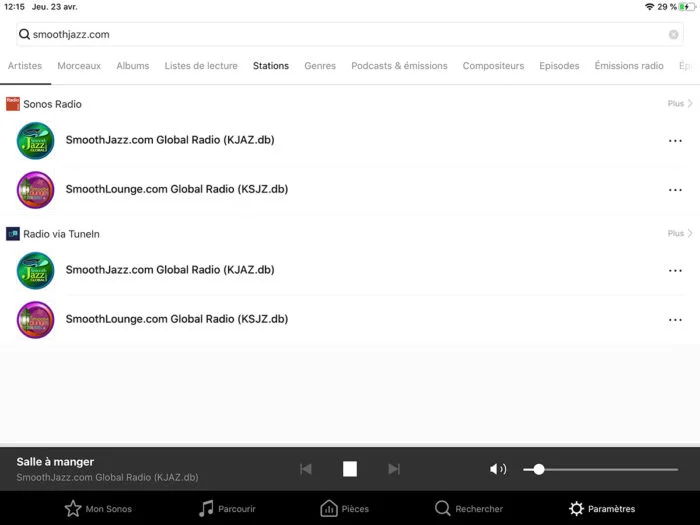Stop playback with the square button
Image resolution: width=700 pixels, height=525 pixels.
tap(350, 469)
